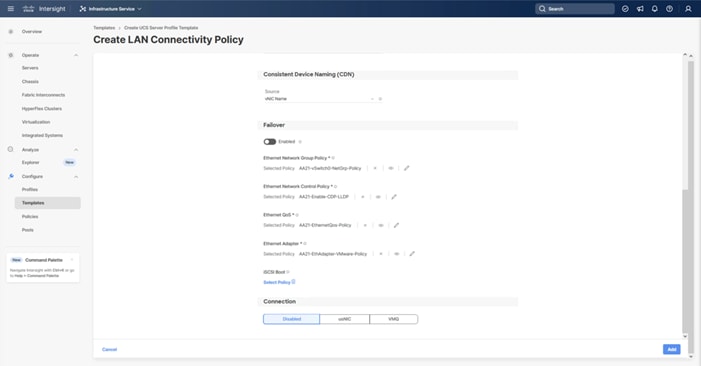Open Pools in the sidebar
This screenshot has height=366, width=701.
click(28, 230)
